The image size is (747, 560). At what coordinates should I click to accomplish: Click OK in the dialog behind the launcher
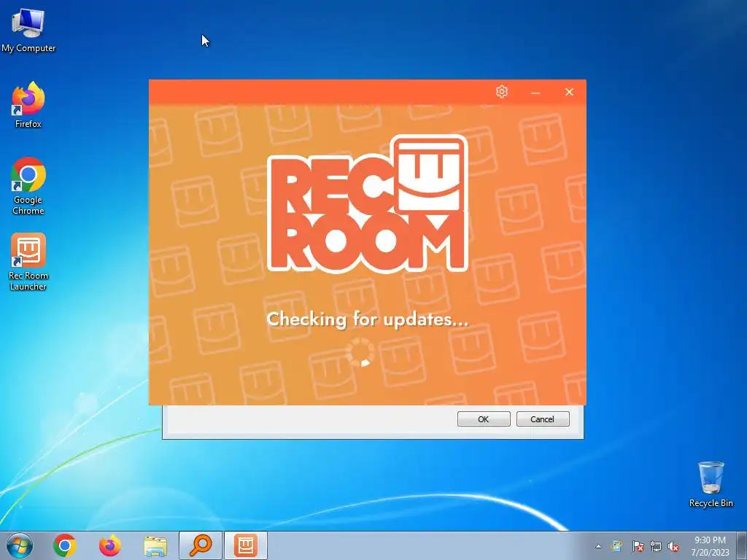tap(484, 419)
